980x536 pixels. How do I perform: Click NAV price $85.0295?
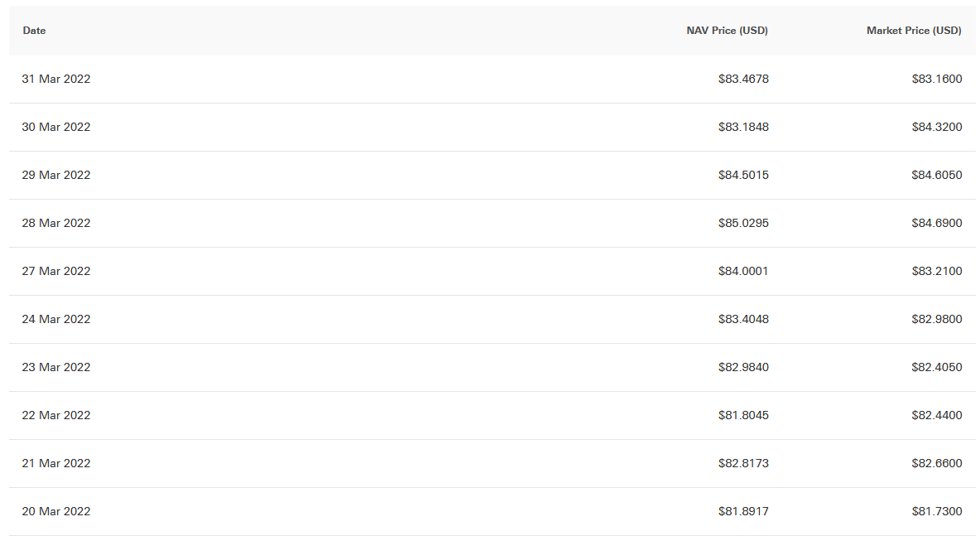(743, 224)
